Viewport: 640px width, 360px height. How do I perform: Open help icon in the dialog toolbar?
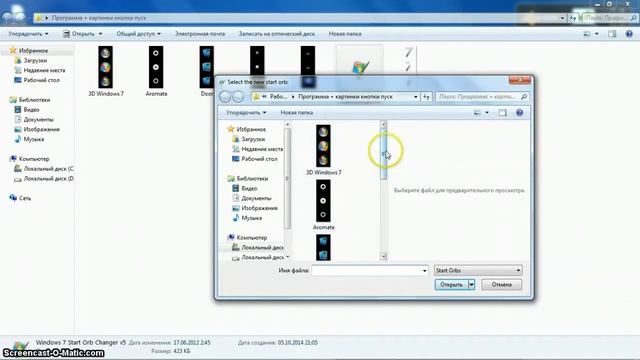click(519, 113)
